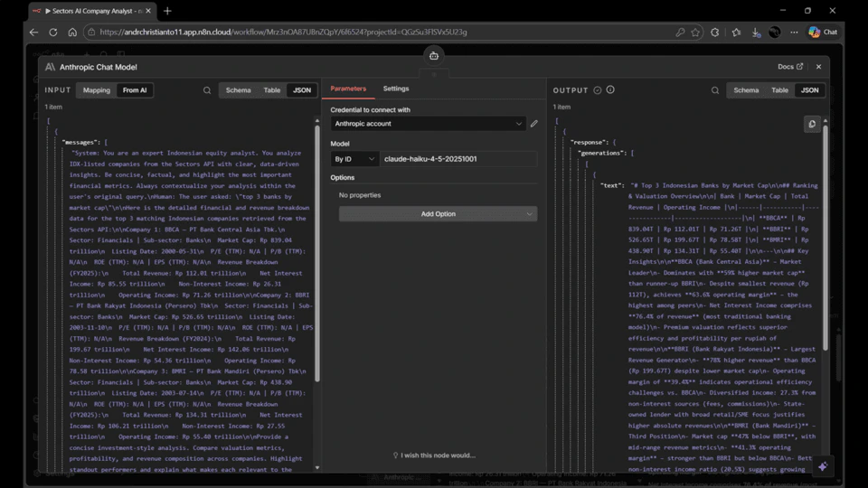
Task: Close the Sectors AI Company Analyst tab
Action: coord(148,11)
